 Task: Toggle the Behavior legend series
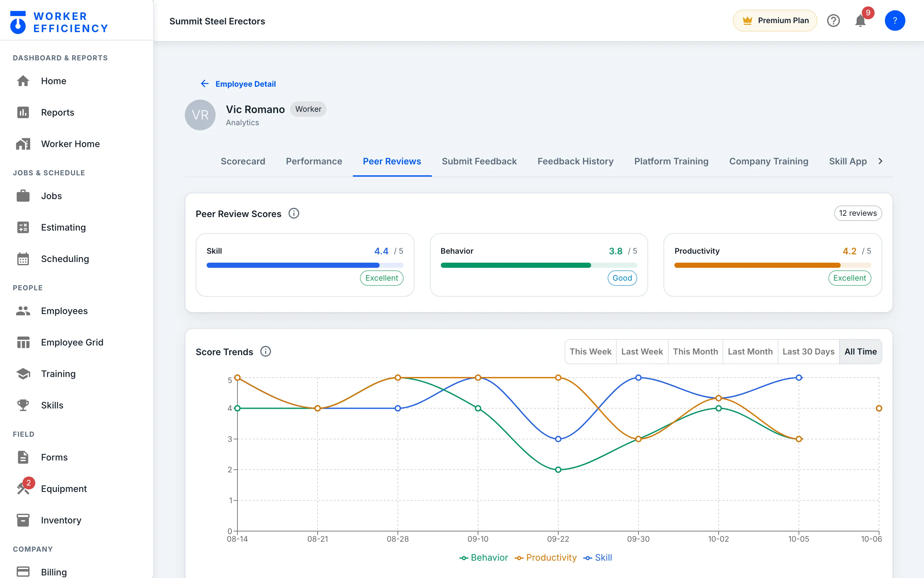[x=483, y=558]
